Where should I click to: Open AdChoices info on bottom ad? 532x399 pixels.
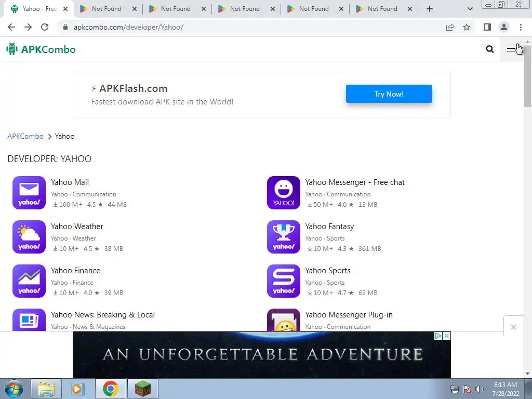[x=438, y=336]
